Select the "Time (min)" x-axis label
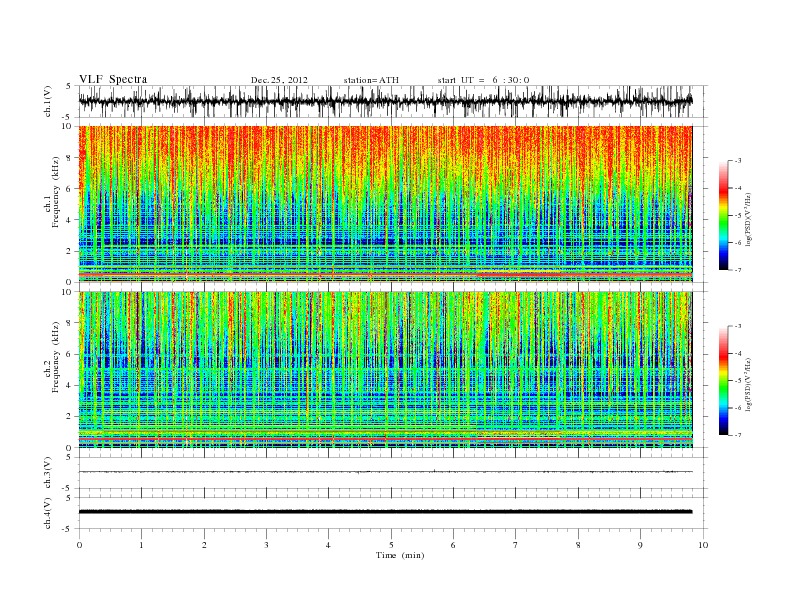The image size is (792, 612). (400, 555)
